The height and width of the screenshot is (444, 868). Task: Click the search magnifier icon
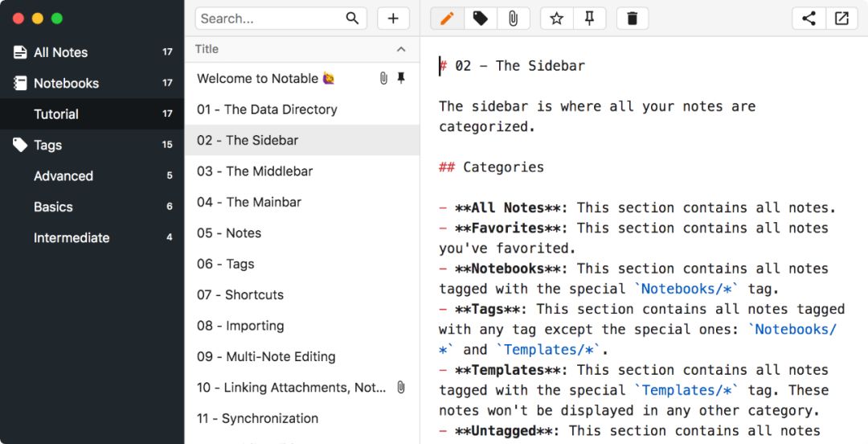point(352,18)
